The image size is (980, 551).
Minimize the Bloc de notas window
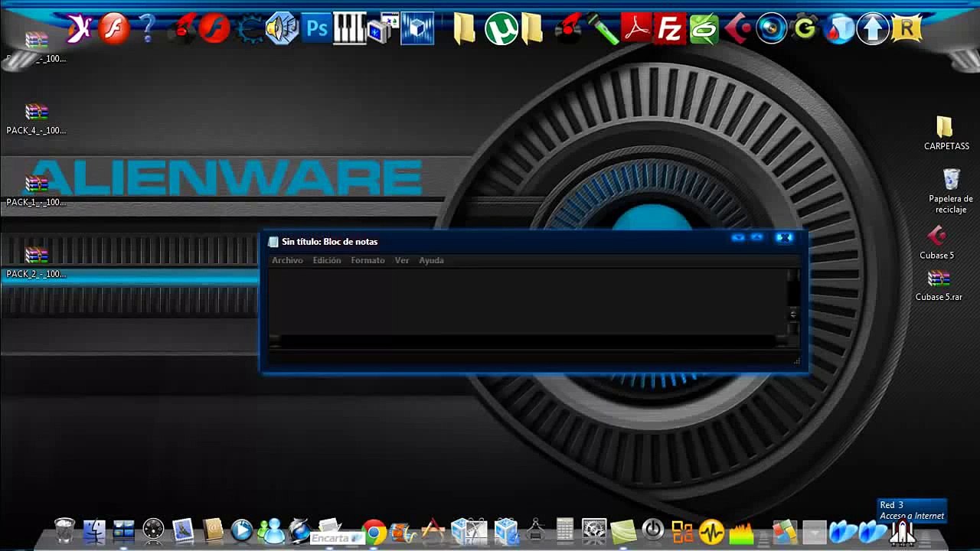pyautogui.click(x=738, y=237)
